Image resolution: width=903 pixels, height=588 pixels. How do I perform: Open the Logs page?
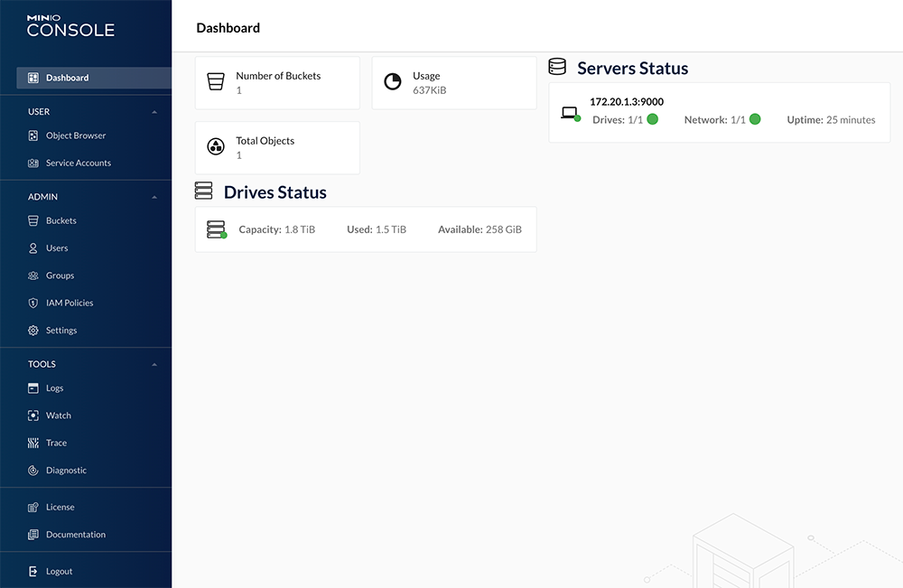coord(55,388)
